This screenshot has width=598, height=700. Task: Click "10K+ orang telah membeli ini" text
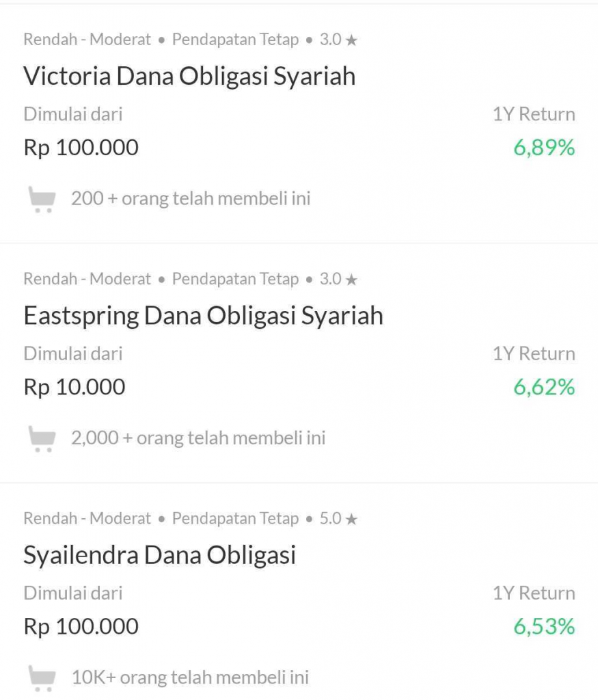(x=190, y=678)
